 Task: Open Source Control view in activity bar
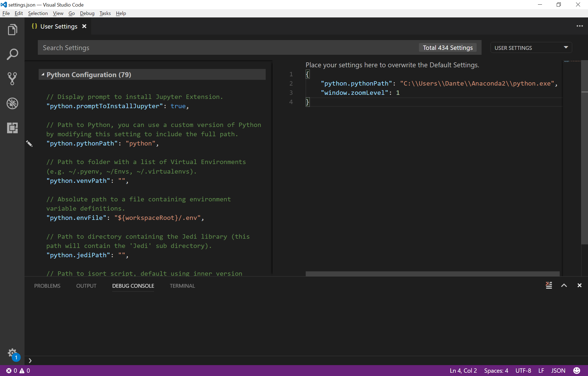click(x=12, y=79)
